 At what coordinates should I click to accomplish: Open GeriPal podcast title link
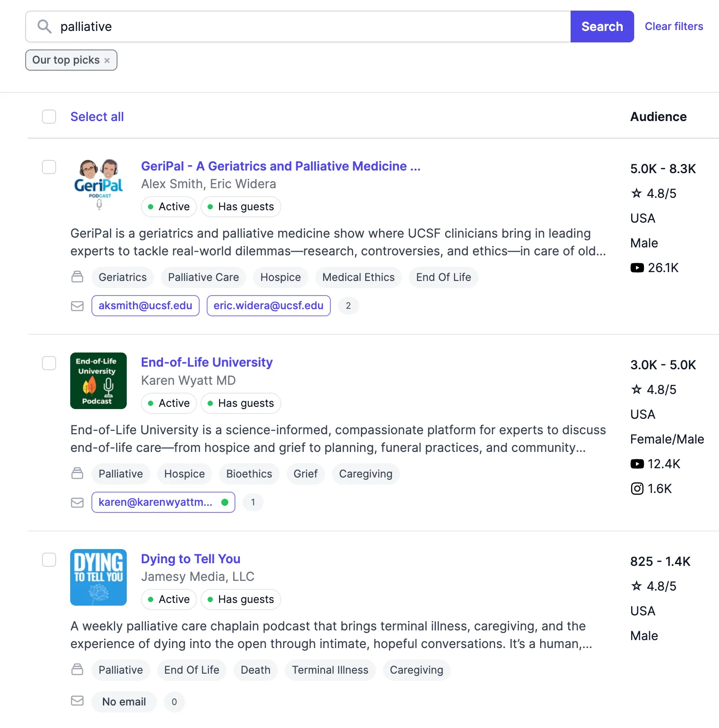tap(281, 166)
